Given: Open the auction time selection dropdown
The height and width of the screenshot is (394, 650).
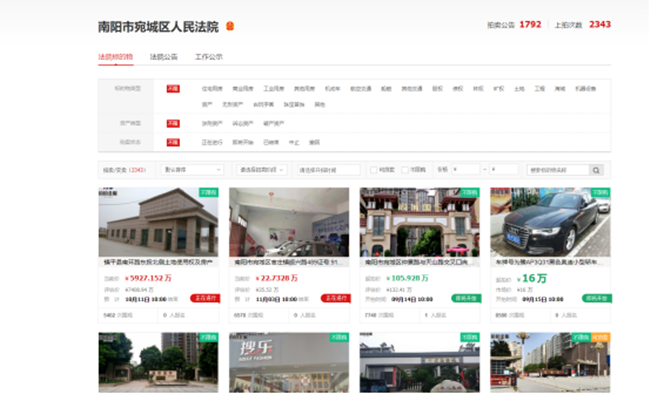Looking at the screenshot, I should click(x=262, y=170).
